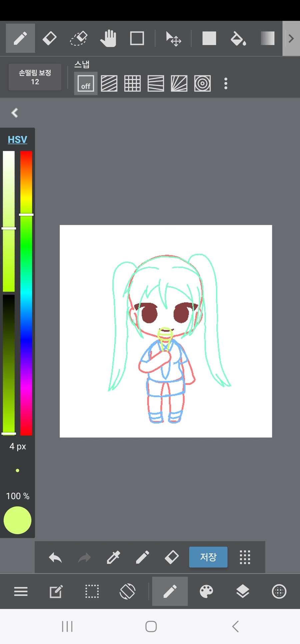Undo the last stroke

pos(55,558)
